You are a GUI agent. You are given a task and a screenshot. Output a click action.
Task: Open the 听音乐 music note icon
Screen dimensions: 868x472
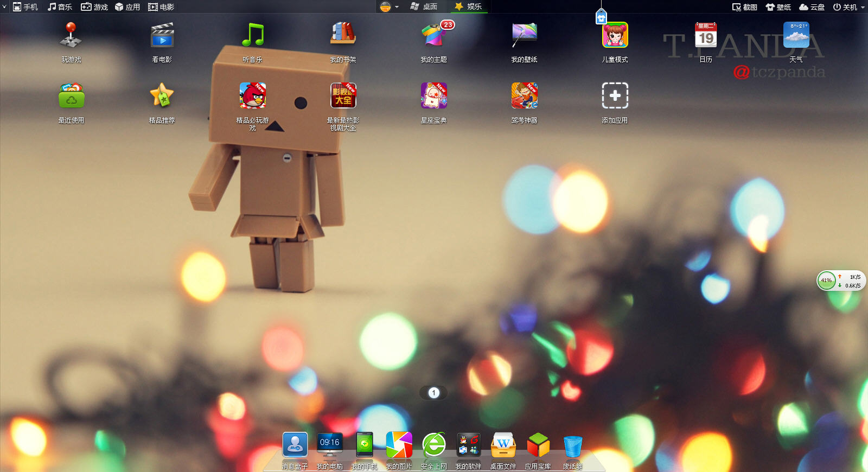click(253, 35)
